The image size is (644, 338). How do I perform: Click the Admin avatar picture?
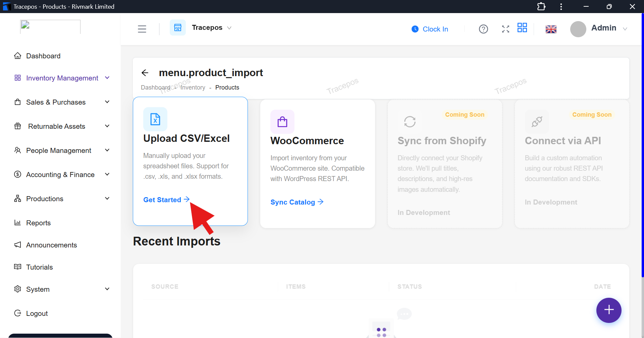coord(578,29)
